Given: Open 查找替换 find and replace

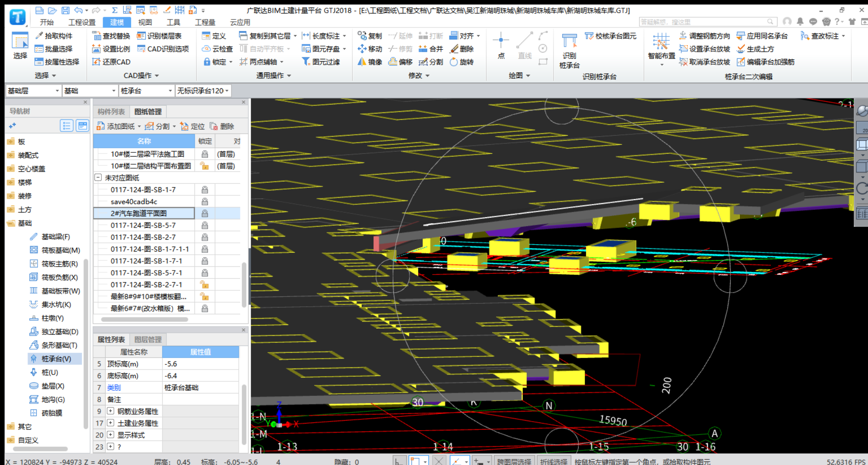Looking at the screenshot, I should [111, 36].
